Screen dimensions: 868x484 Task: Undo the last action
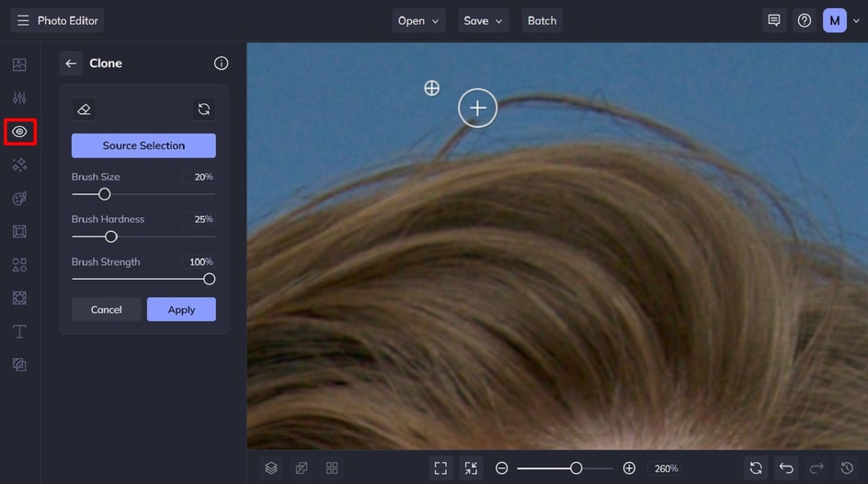pos(786,468)
